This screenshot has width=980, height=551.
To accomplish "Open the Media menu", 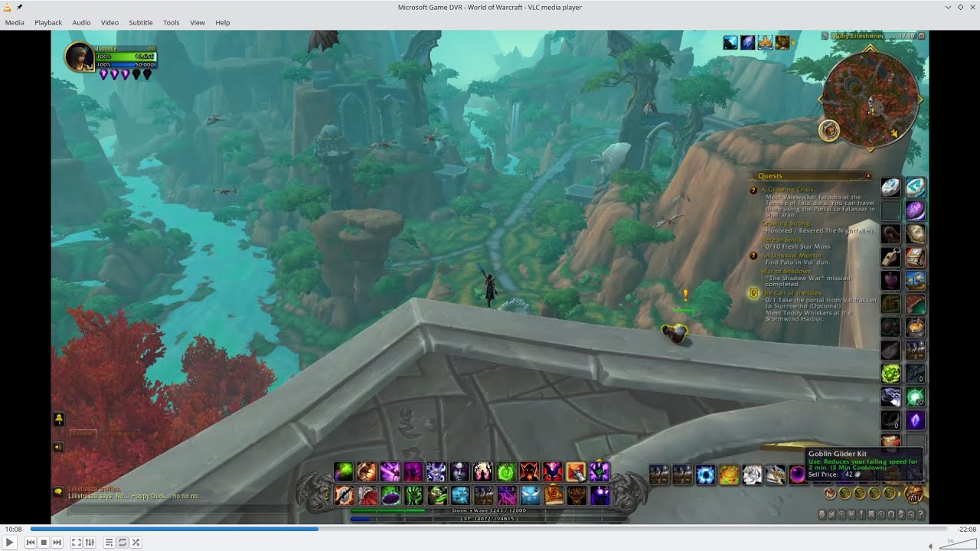I will (x=15, y=22).
